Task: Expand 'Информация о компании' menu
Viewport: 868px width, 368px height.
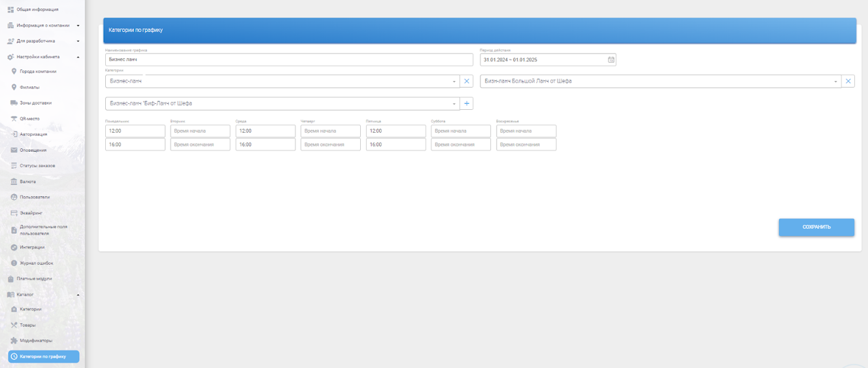Action: 78,25
